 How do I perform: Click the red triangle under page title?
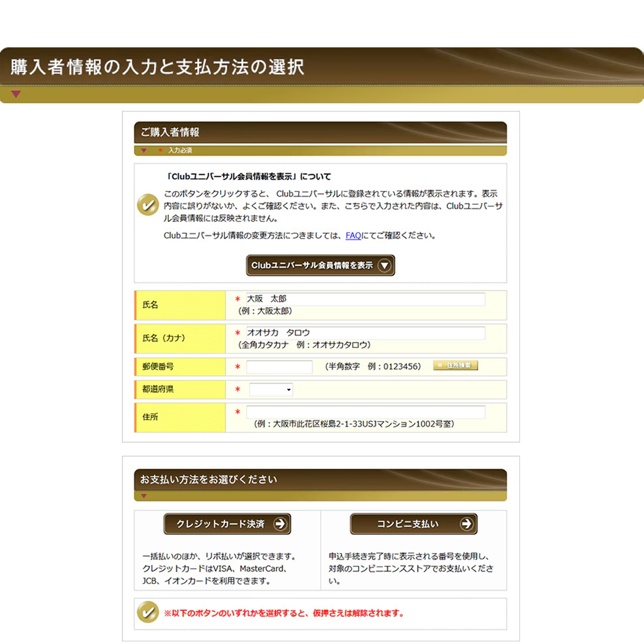point(16,94)
